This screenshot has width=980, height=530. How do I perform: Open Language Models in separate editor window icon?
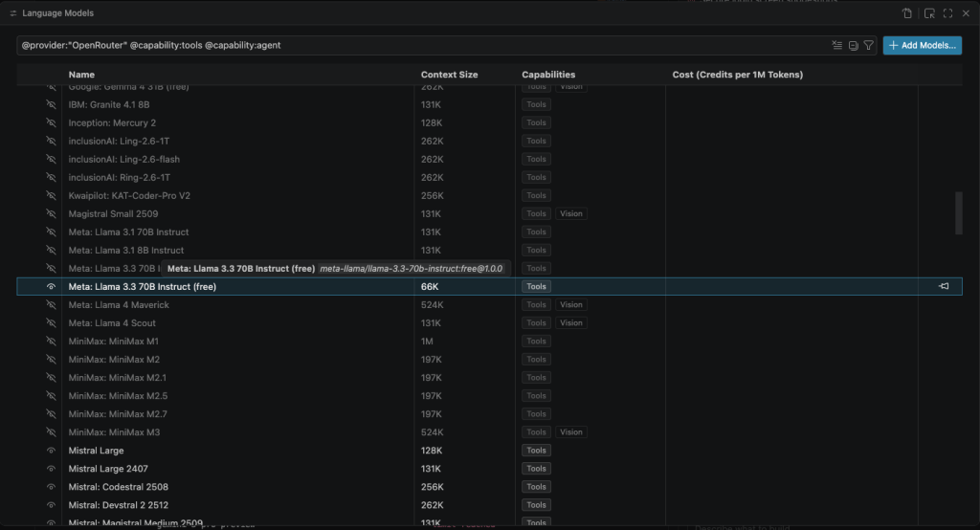tap(929, 13)
